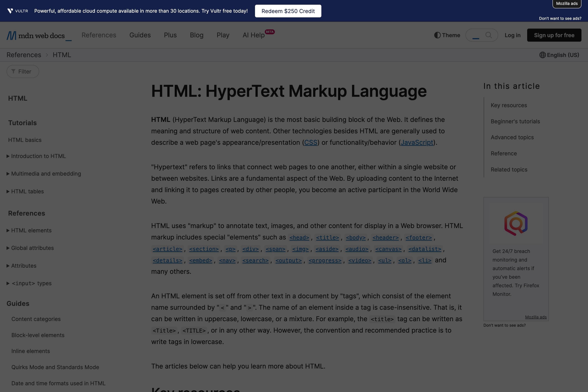This screenshot has height=392, width=588.
Task: Toggle the page Theme
Action: [x=447, y=35]
